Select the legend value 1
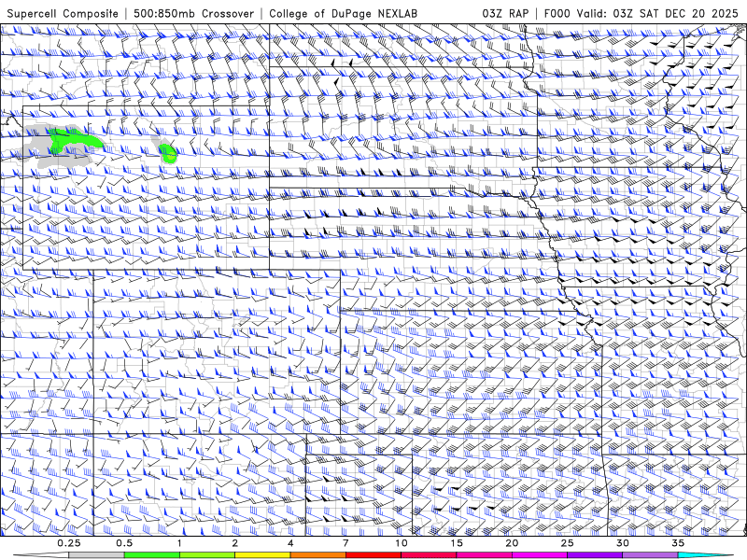The height and width of the screenshot is (560, 747). [179, 543]
